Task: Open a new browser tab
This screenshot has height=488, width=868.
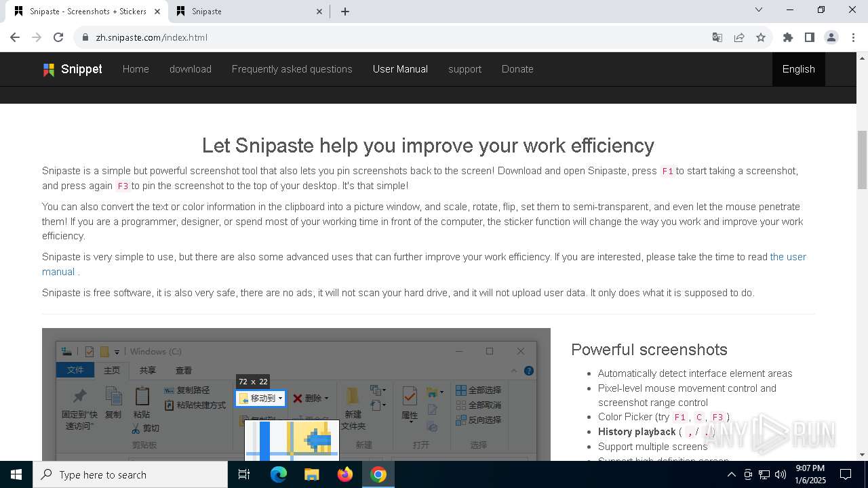Action: tap(345, 12)
